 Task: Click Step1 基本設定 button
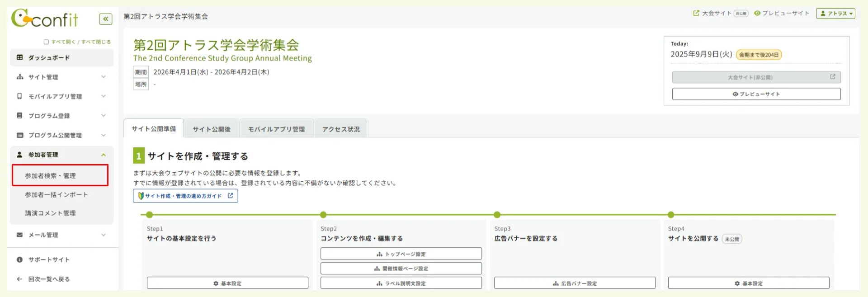227,283
